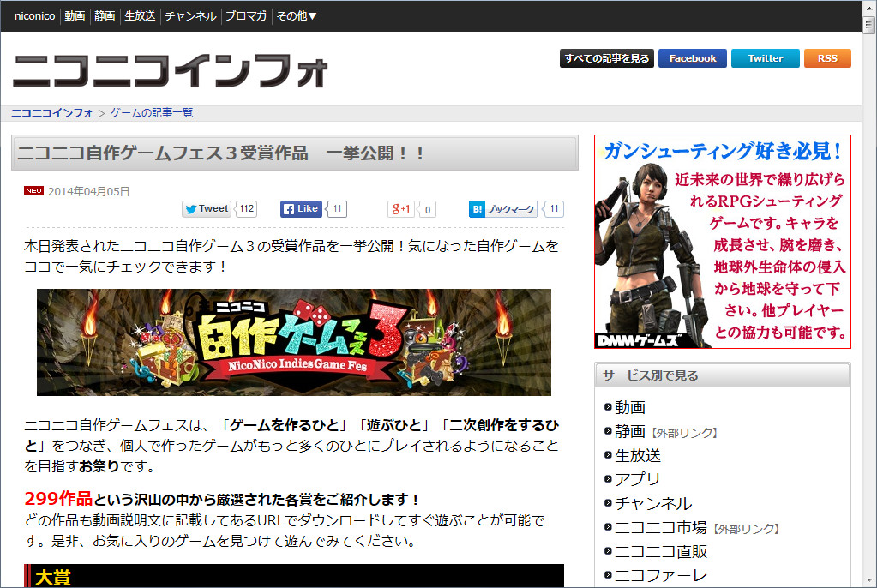The image size is (877, 588).
Task: Click the Facebook Like count 11
Action: click(337, 208)
